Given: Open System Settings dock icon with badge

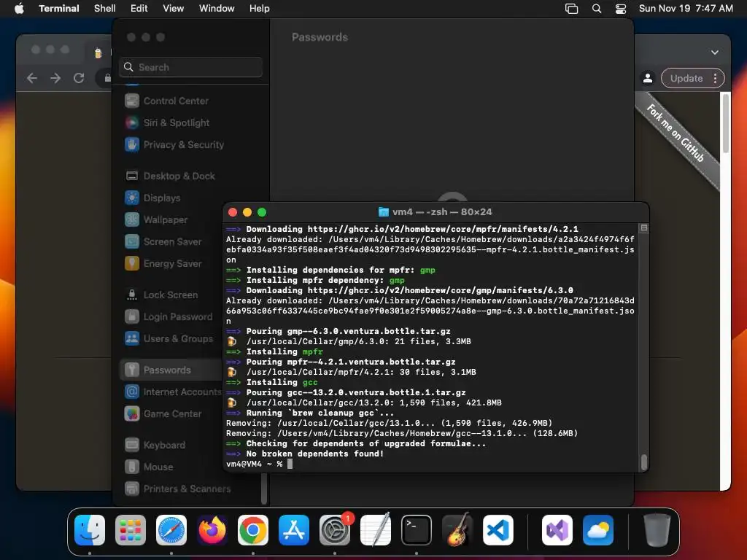Looking at the screenshot, I should 335,530.
